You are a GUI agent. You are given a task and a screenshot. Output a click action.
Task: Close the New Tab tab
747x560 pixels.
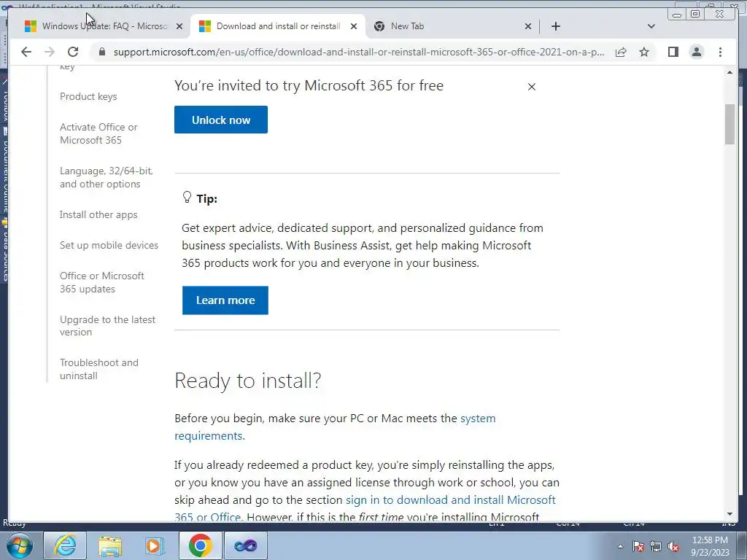pyautogui.click(x=528, y=26)
